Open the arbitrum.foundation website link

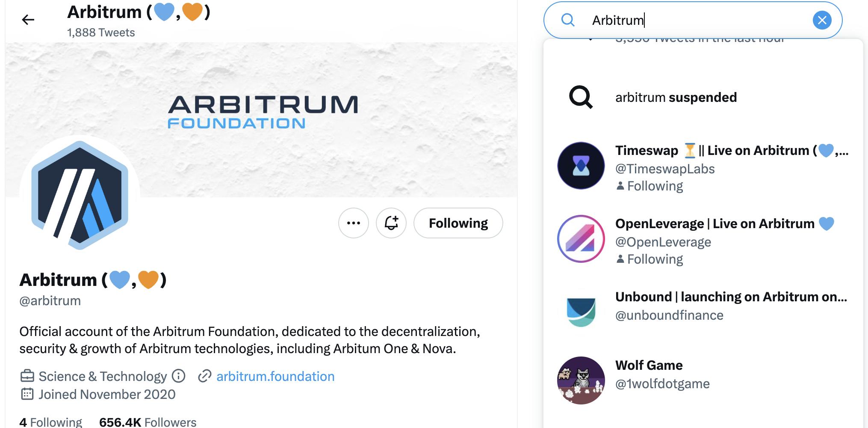[x=275, y=376]
